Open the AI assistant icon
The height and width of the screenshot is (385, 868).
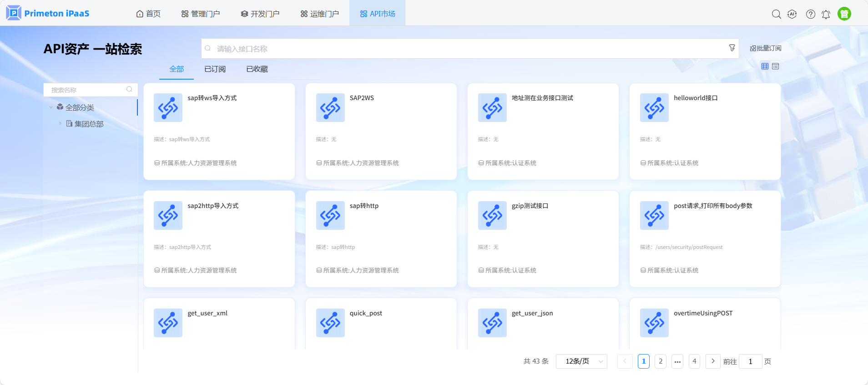[x=792, y=14]
